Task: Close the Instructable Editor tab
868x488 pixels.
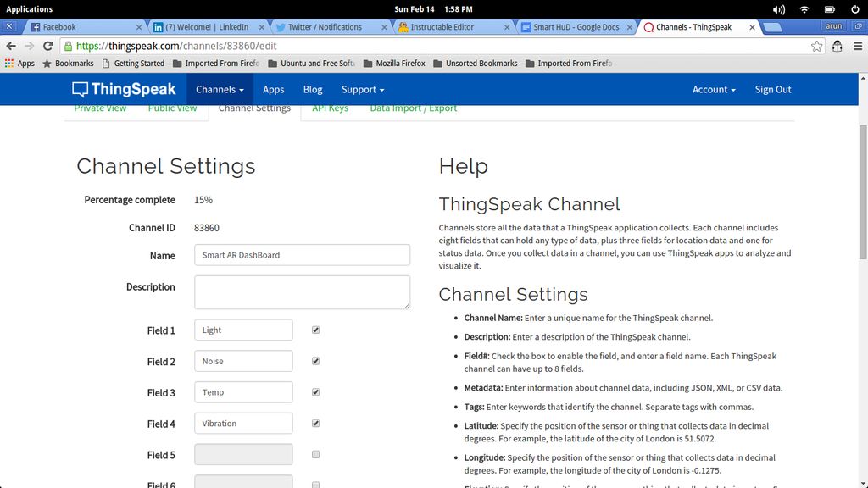Action: pyautogui.click(x=507, y=27)
